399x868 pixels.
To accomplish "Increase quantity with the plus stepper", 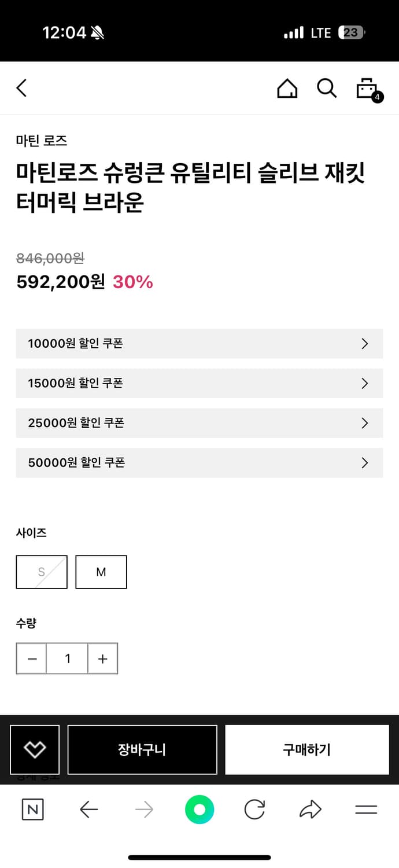I will pos(102,659).
